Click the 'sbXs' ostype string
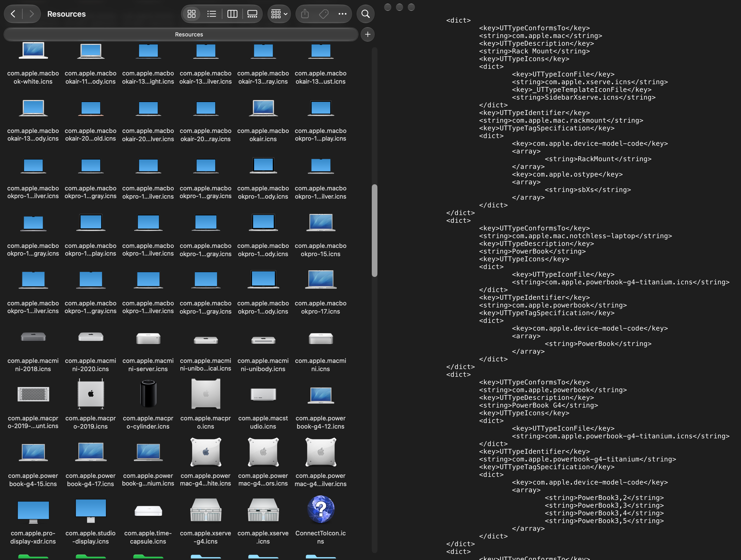 [586, 190]
